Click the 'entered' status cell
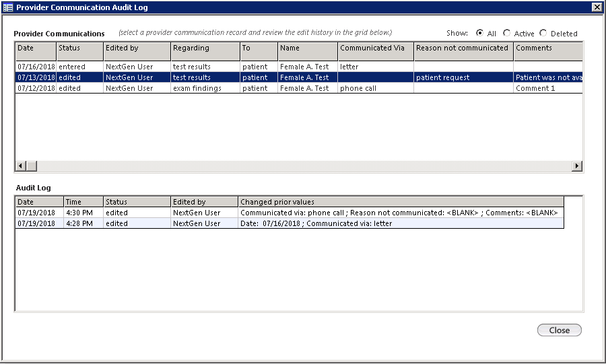Image resolution: width=606 pixels, height=364 pixels. coord(79,67)
